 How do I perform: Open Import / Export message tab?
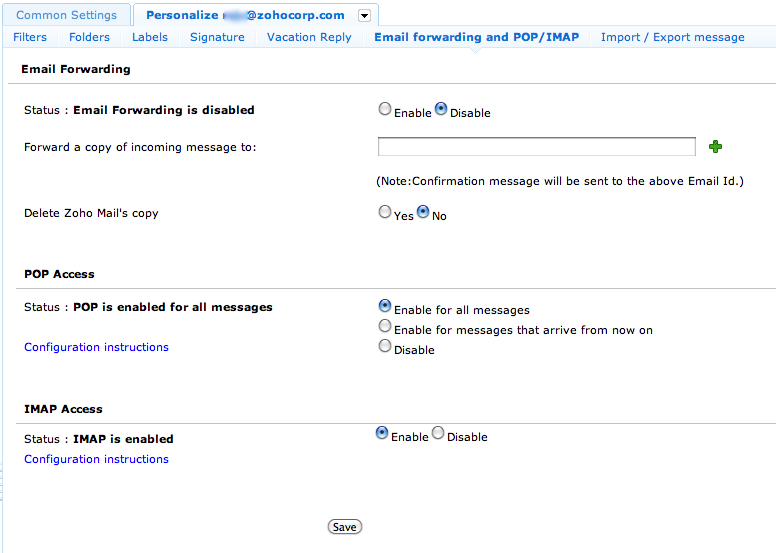click(672, 37)
